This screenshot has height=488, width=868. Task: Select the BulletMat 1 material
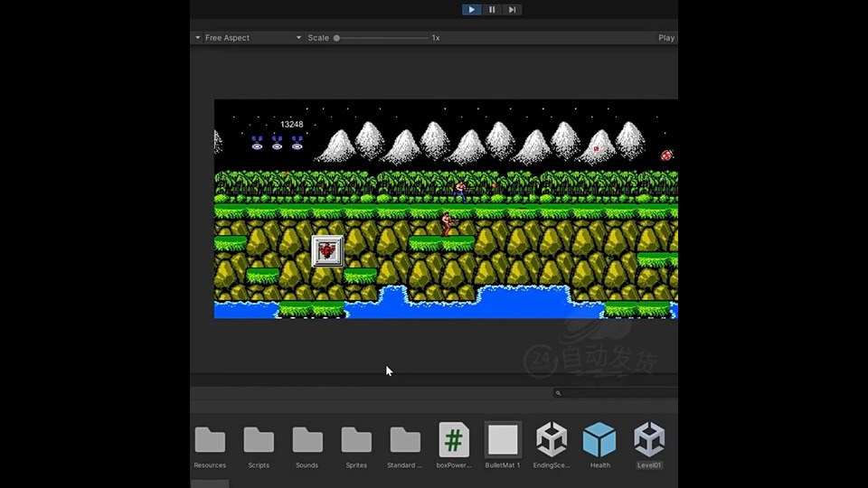502,447
